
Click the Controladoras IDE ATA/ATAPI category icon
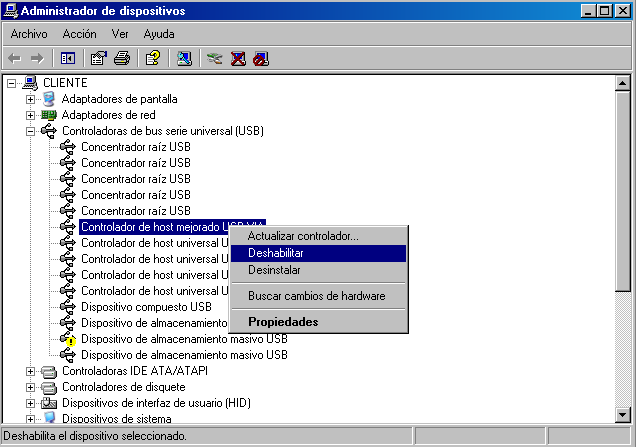pos(49,371)
